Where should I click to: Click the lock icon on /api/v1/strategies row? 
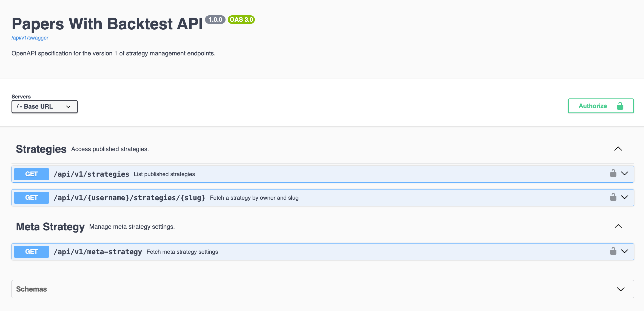[x=613, y=174]
